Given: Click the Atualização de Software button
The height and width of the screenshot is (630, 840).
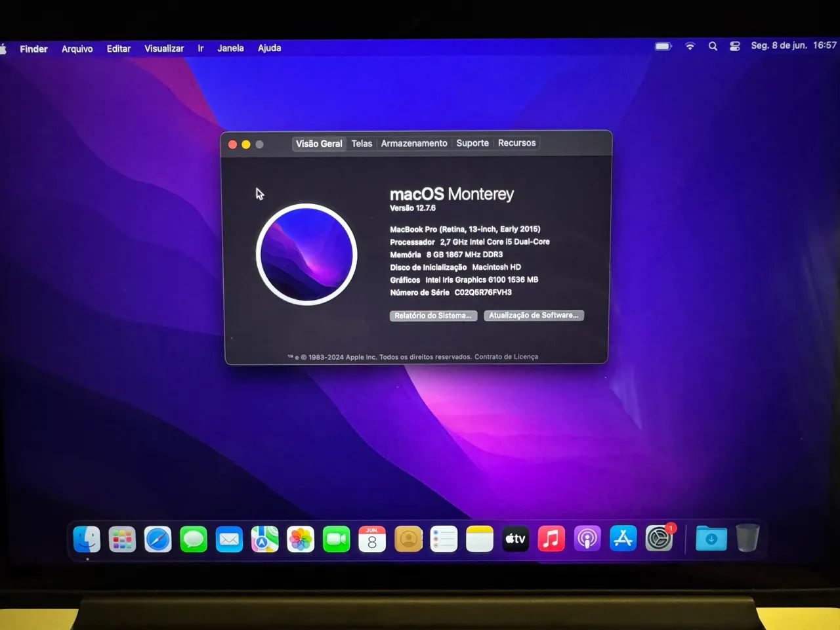Looking at the screenshot, I should pyautogui.click(x=534, y=315).
